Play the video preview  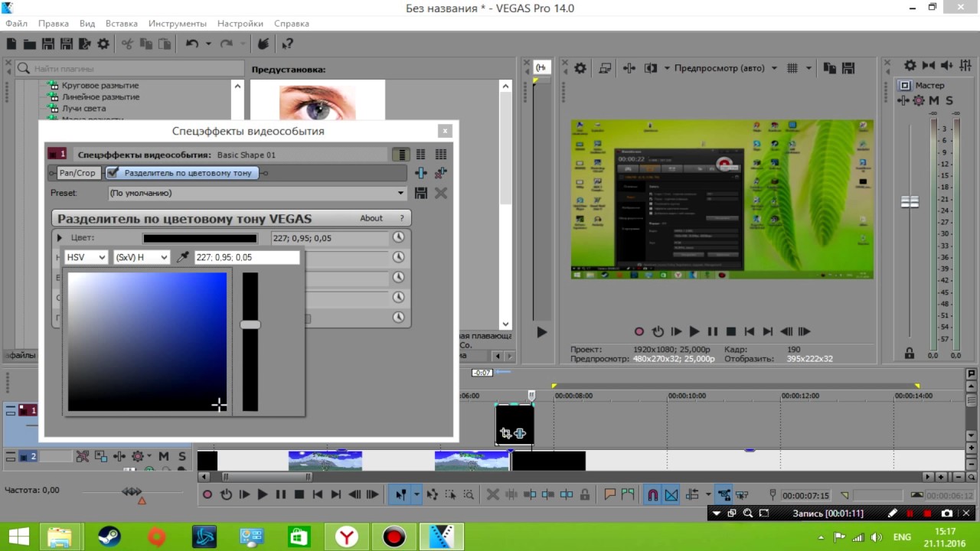(694, 331)
